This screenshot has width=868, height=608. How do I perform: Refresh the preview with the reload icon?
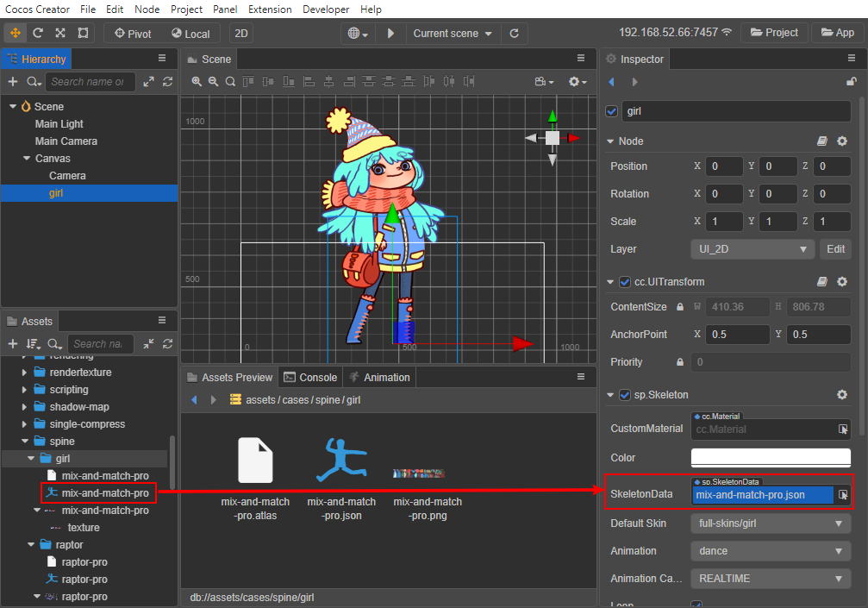514,34
